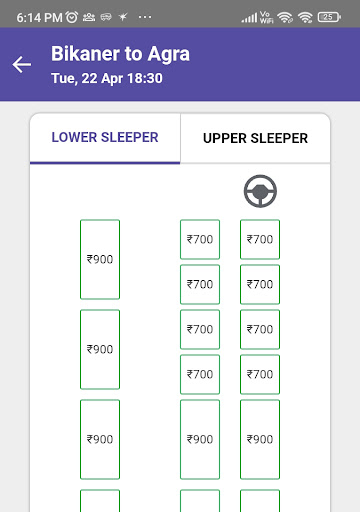The height and width of the screenshot is (512, 360).
Task: Tap the back arrow icon
Action: point(22,64)
